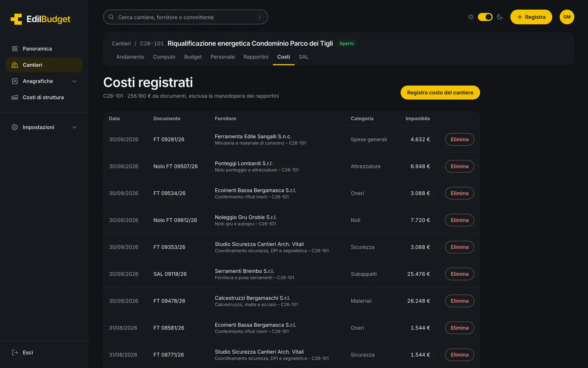
Task: Click the Imponibile column header
Action: coord(417,118)
